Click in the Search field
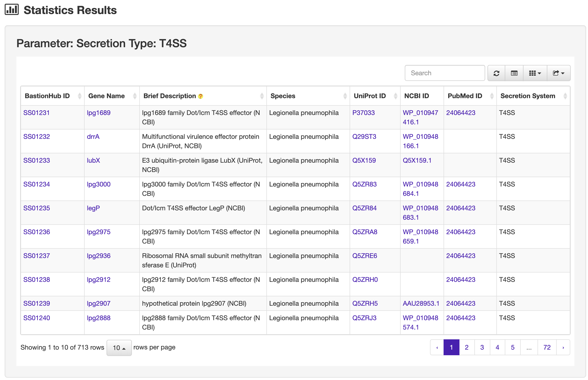 point(445,73)
